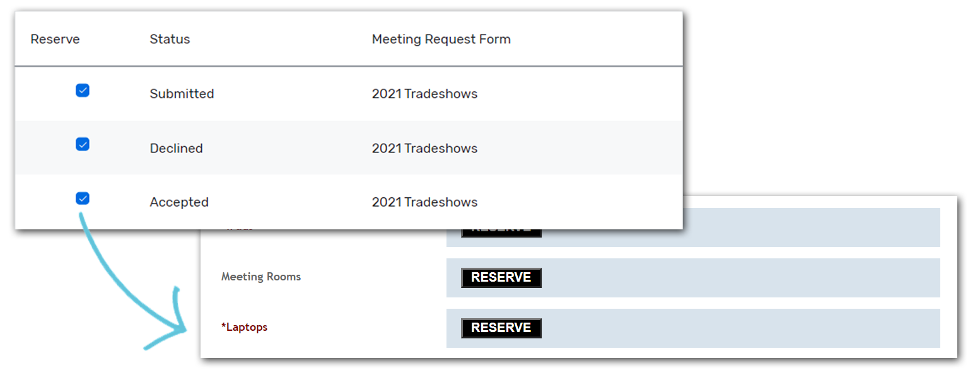The image size is (980, 385).
Task: Click the Submitted status label
Action: [x=182, y=93]
